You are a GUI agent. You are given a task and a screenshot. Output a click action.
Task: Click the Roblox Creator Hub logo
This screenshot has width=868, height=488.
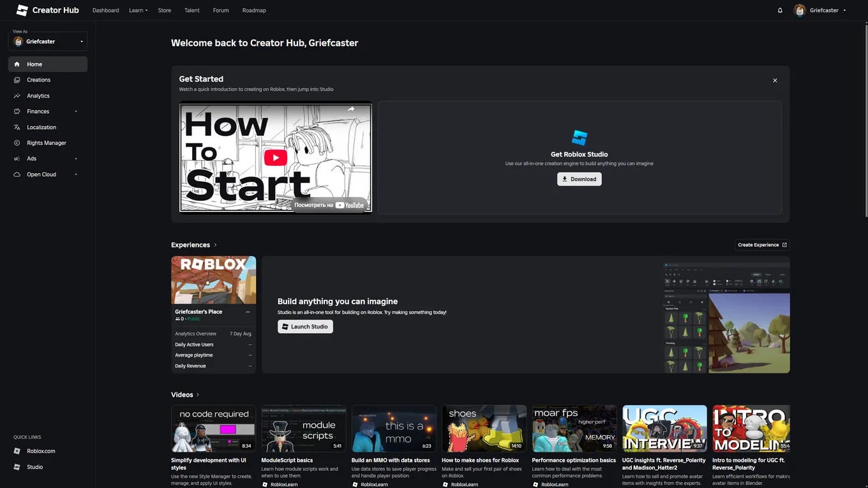[47, 10]
